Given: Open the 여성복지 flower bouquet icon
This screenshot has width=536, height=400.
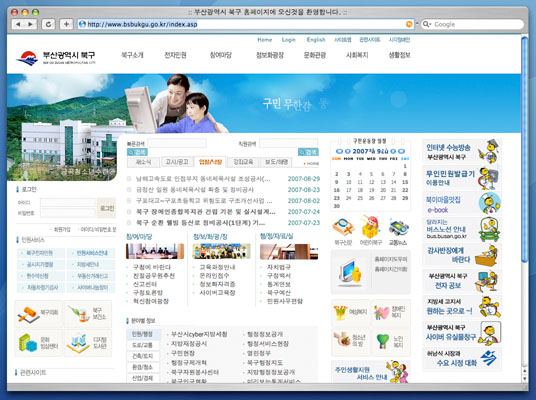Looking at the screenshot, I should point(340,312).
